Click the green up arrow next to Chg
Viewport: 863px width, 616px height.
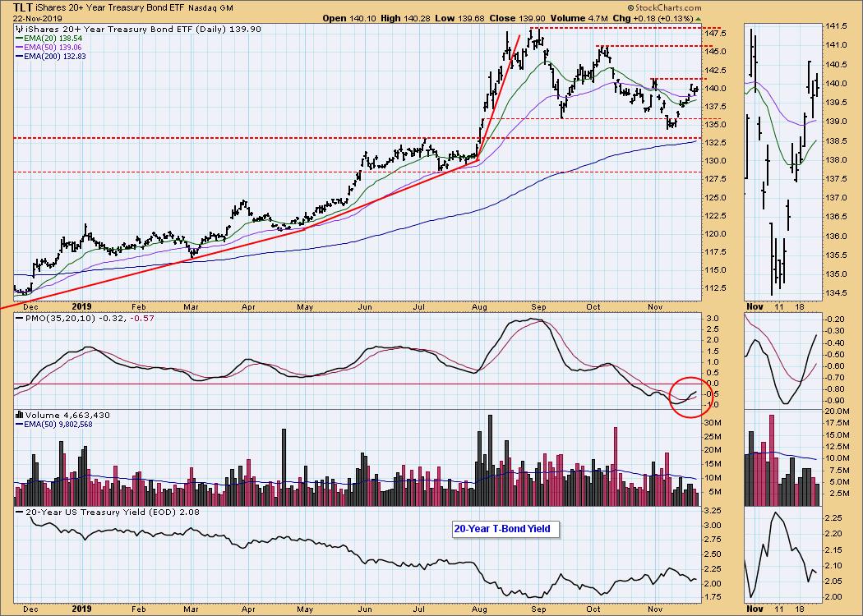[x=698, y=18]
